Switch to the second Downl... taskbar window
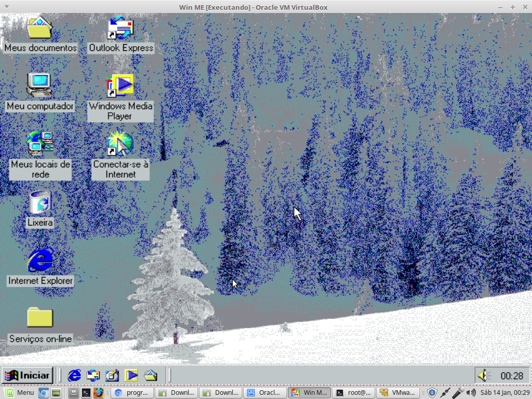Image resolution: width=532 pixels, height=399 pixels. [x=221, y=393]
